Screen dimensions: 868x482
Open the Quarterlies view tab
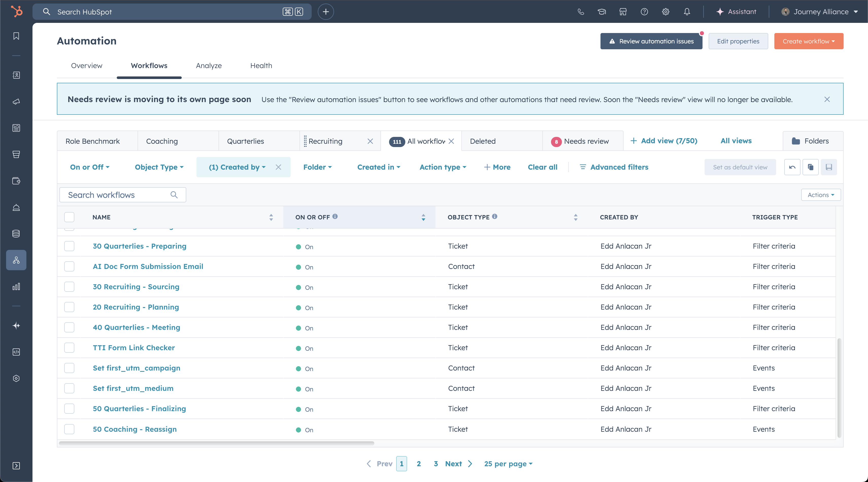(245, 141)
